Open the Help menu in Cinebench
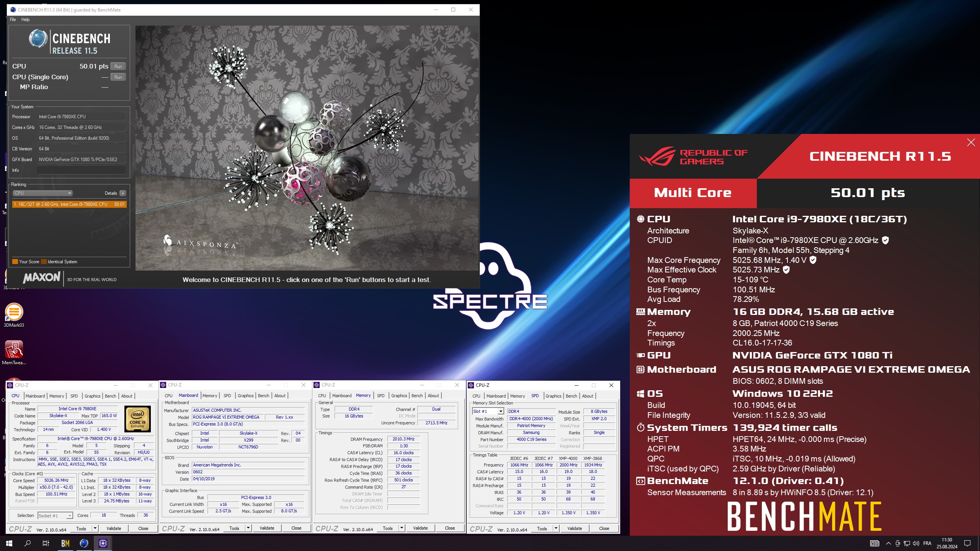The image size is (980, 551). tap(25, 20)
